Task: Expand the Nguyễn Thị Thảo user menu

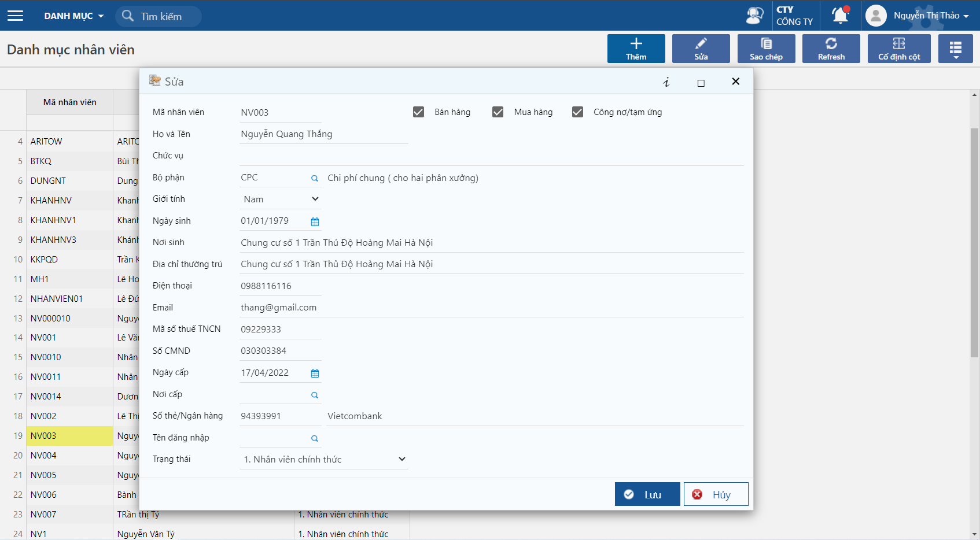Action: tap(930, 16)
